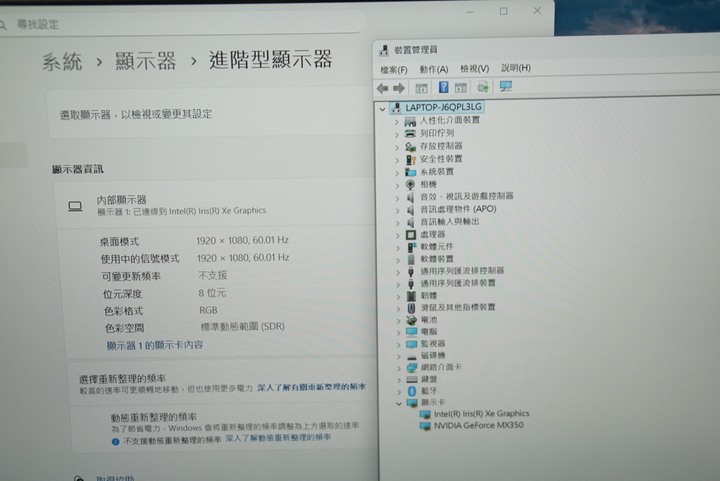Click the 內部顯示器 display info header
Screen dimensions: 720x481
click(x=216, y=205)
